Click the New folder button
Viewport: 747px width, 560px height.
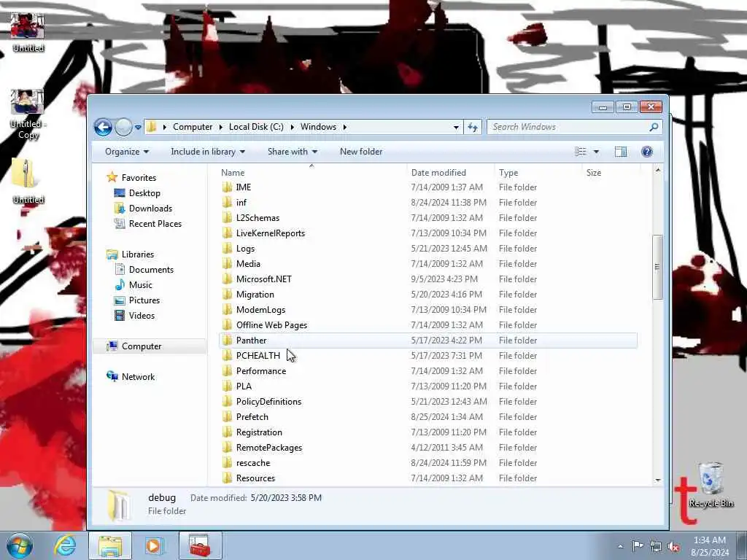click(361, 152)
